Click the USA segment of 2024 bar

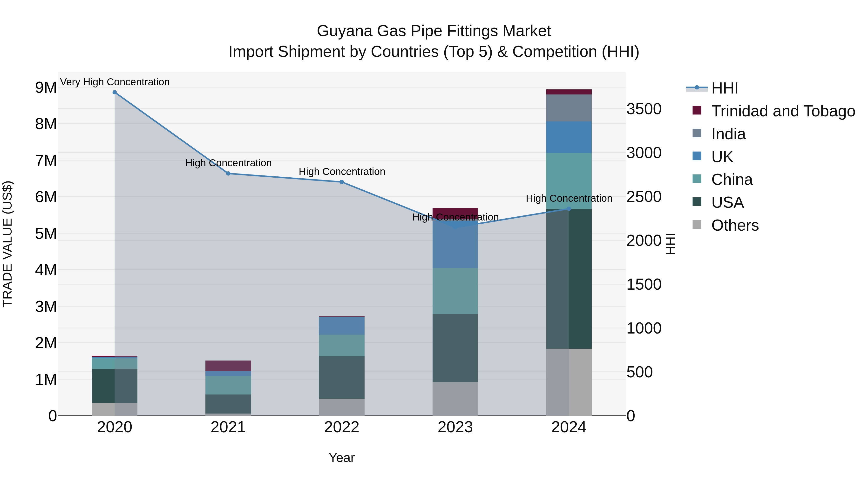(569, 279)
